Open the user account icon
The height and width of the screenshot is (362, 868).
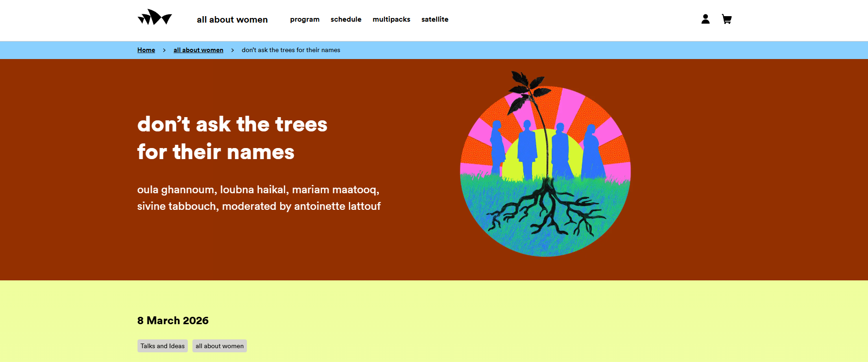coord(705,19)
